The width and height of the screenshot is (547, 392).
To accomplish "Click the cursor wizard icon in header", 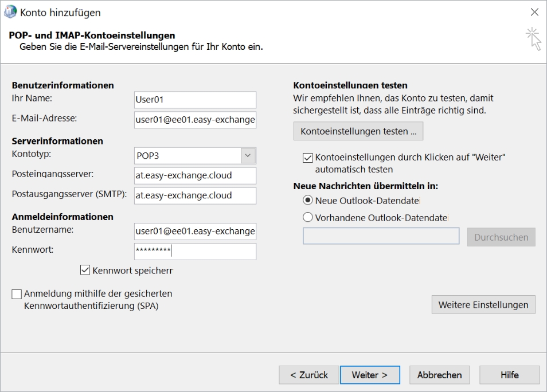I will 533,39.
